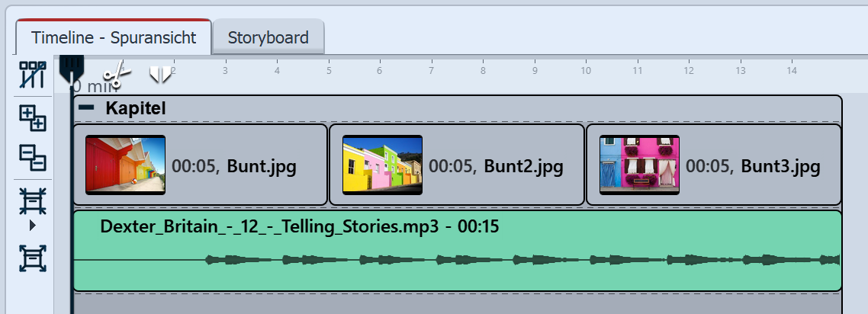
Task: Expand the small arrow below the zoom icon
Action: tap(32, 226)
